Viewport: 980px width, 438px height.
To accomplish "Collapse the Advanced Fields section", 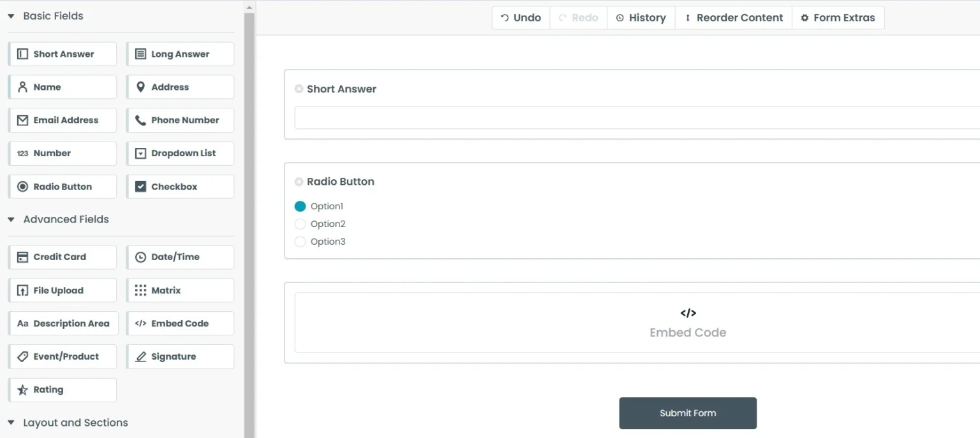I will pyautogui.click(x=10, y=219).
